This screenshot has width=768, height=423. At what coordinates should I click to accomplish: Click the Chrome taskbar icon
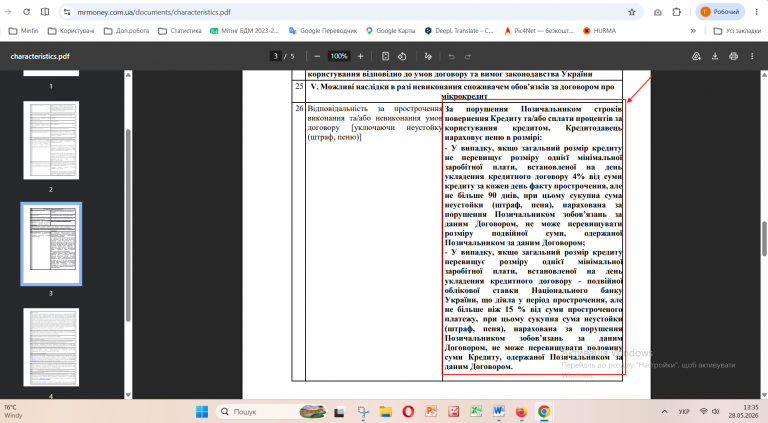544,412
